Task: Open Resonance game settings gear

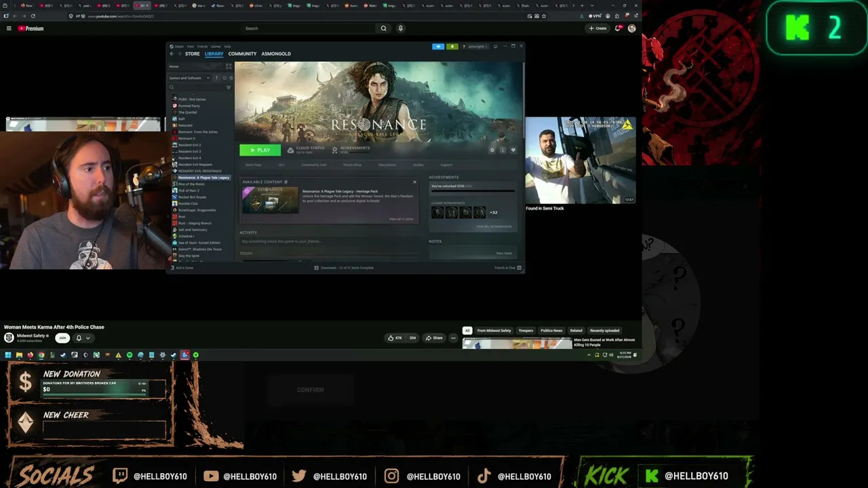Action: coord(492,150)
